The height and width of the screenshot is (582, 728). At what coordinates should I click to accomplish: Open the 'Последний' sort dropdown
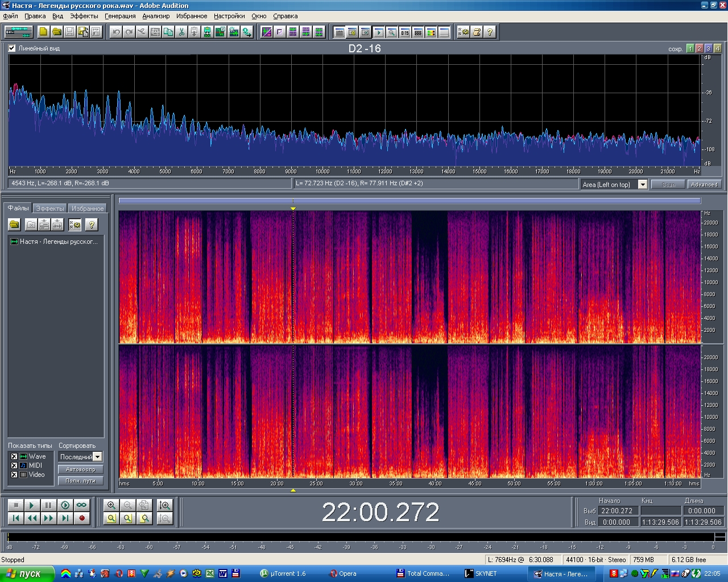(x=98, y=457)
